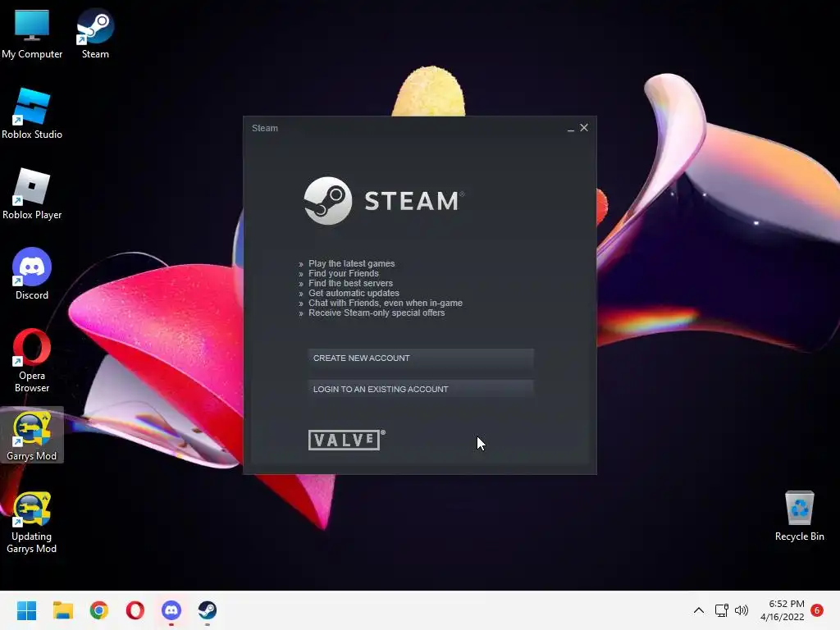
Task: Select the Recycle Bin icon
Action: [x=799, y=516]
